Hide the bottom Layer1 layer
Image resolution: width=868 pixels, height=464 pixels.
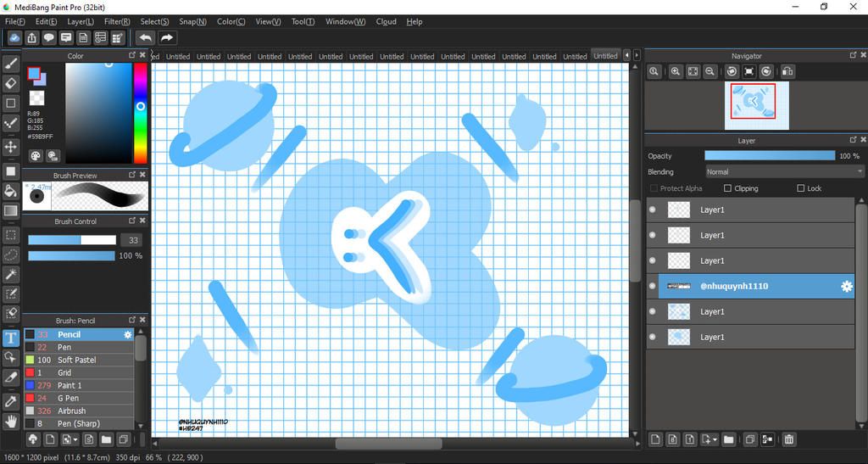[x=653, y=338]
